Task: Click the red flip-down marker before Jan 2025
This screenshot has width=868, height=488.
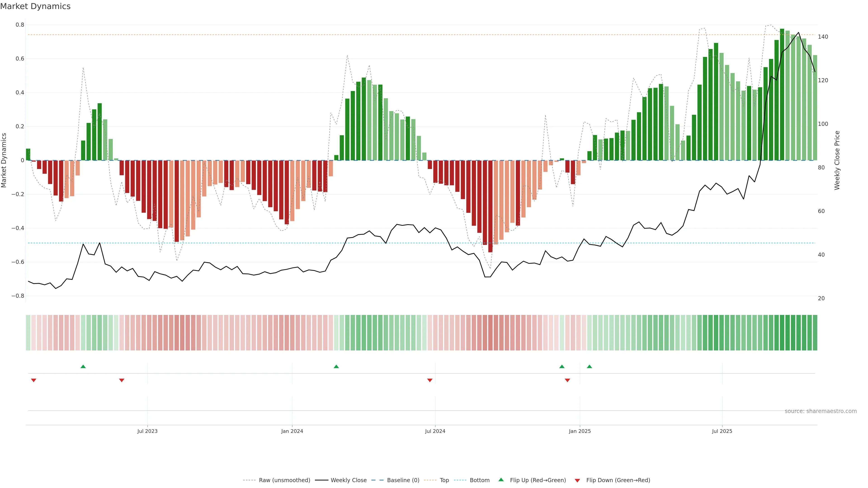Action: click(x=567, y=380)
